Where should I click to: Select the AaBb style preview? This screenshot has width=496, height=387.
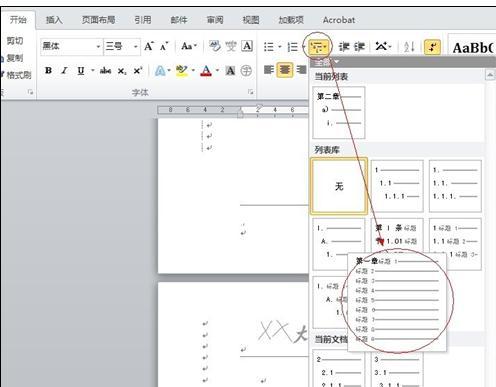(x=472, y=48)
